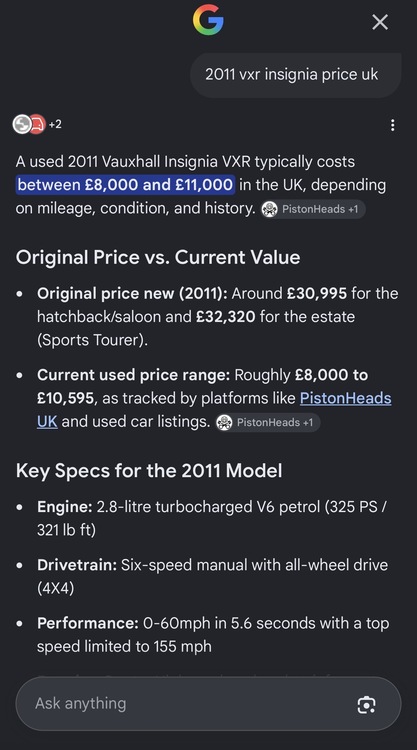
Task: Close the AI search panel
Action: click(380, 22)
